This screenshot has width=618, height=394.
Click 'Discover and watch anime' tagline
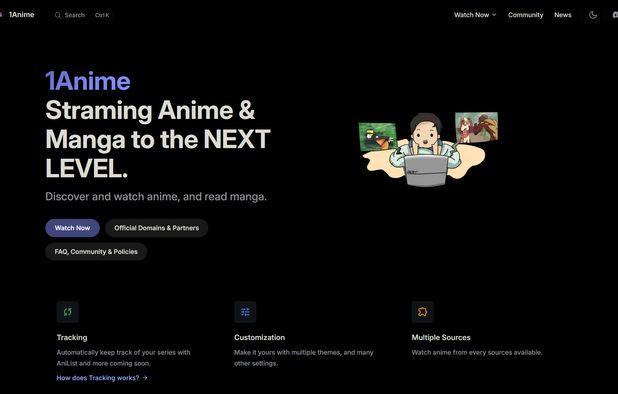pos(156,196)
